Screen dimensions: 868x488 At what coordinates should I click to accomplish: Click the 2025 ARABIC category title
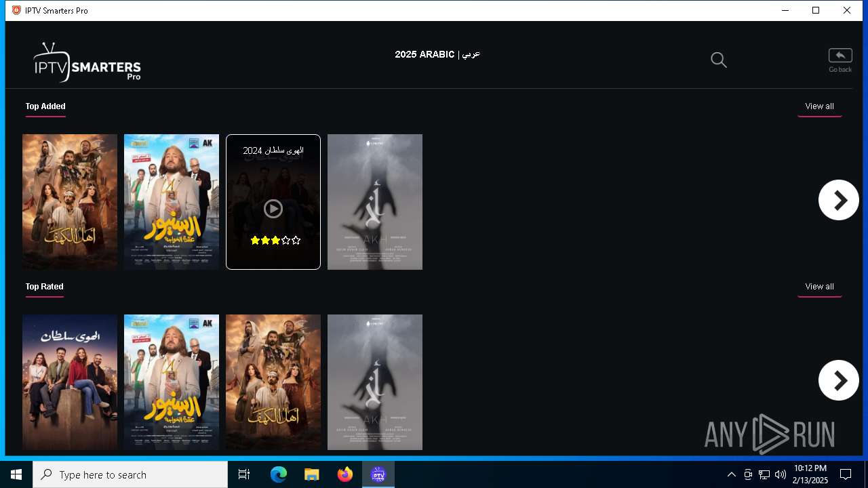437,54
